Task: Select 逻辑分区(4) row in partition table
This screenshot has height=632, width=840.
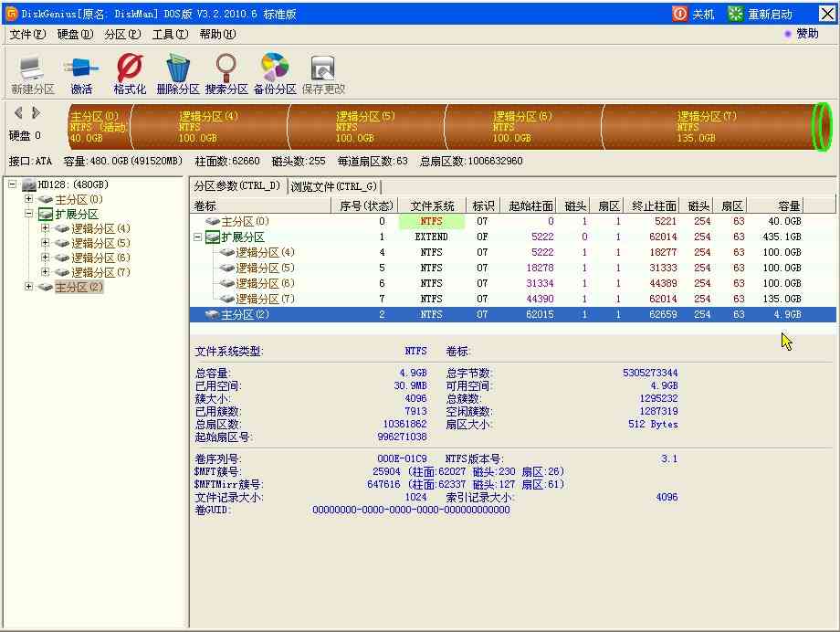Action: pyautogui.click(x=513, y=252)
